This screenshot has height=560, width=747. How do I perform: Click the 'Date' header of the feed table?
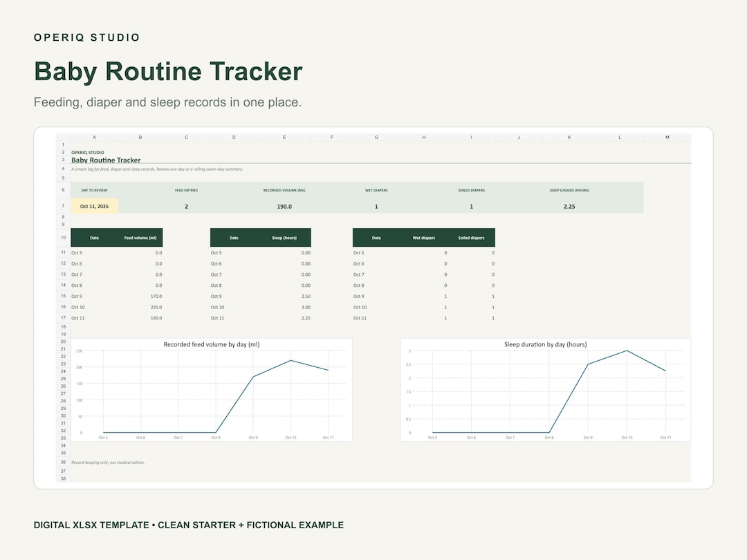tap(94, 238)
